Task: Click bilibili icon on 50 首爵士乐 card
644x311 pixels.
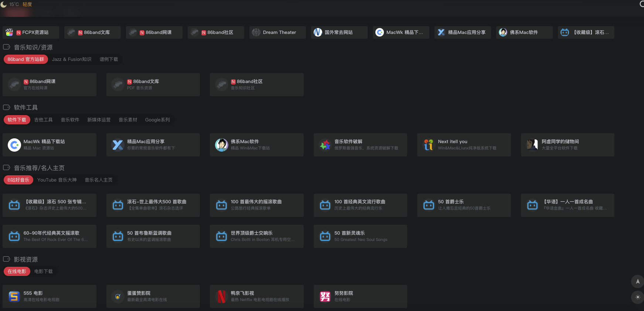Action: (x=429, y=205)
